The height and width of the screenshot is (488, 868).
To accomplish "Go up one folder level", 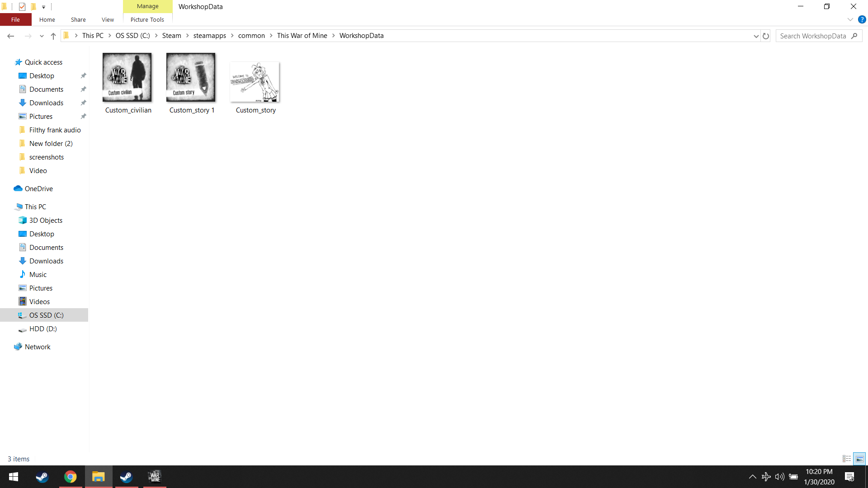I will pos(53,36).
